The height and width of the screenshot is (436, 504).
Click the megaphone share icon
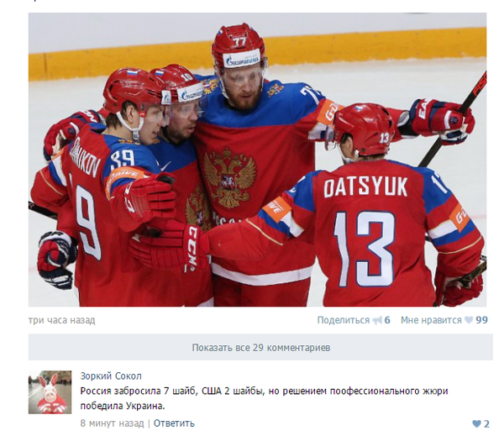pyautogui.click(x=377, y=320)
